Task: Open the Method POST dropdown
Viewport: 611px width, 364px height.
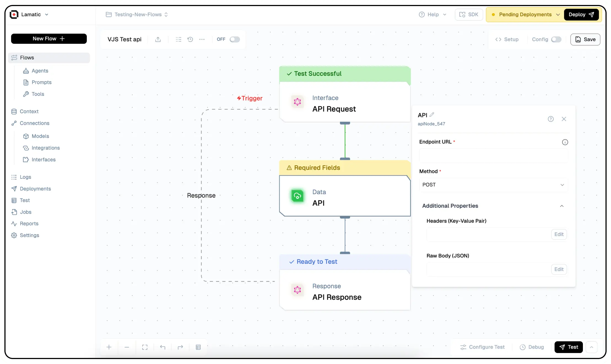Action: [x=493, y=185]
